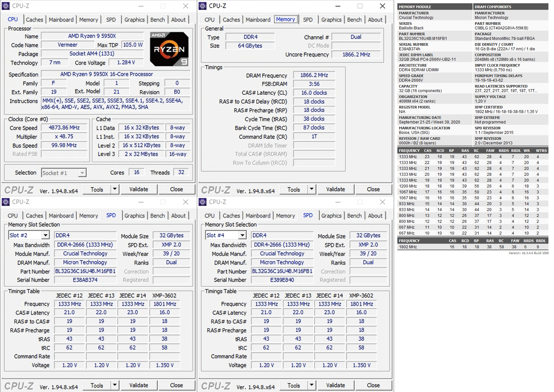
Task: Click CPU-Z app icon in Slot #4 window title
Action: click(x=202, y=202)
